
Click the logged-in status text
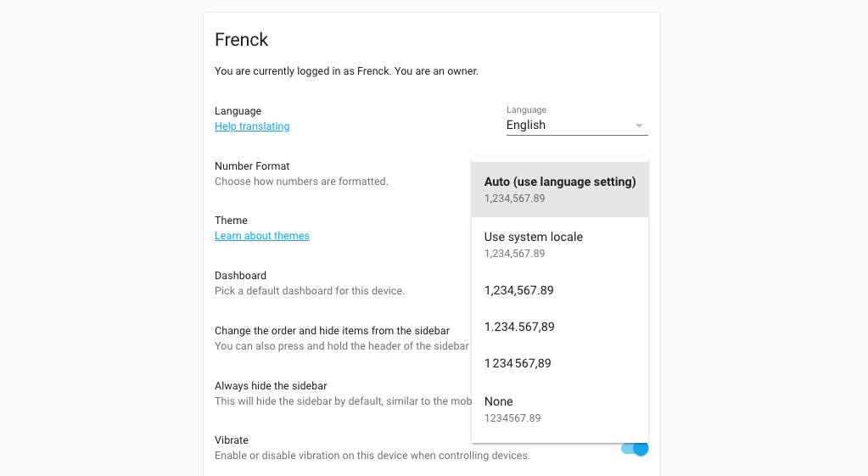tap(346, 71)
